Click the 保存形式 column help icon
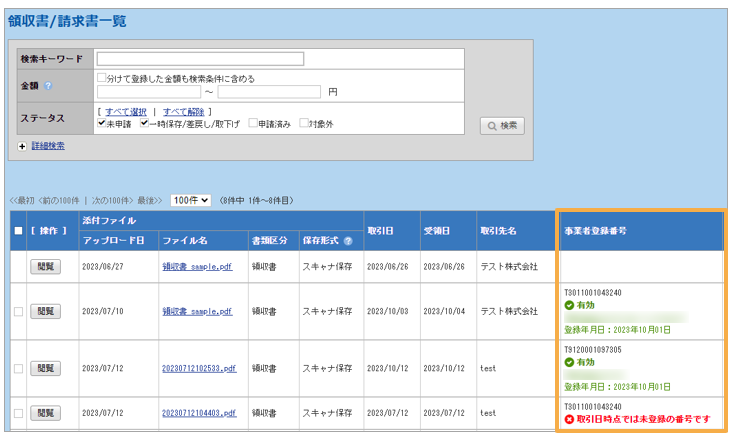Viewport: 732px width, 436px height. pos(348,241)
